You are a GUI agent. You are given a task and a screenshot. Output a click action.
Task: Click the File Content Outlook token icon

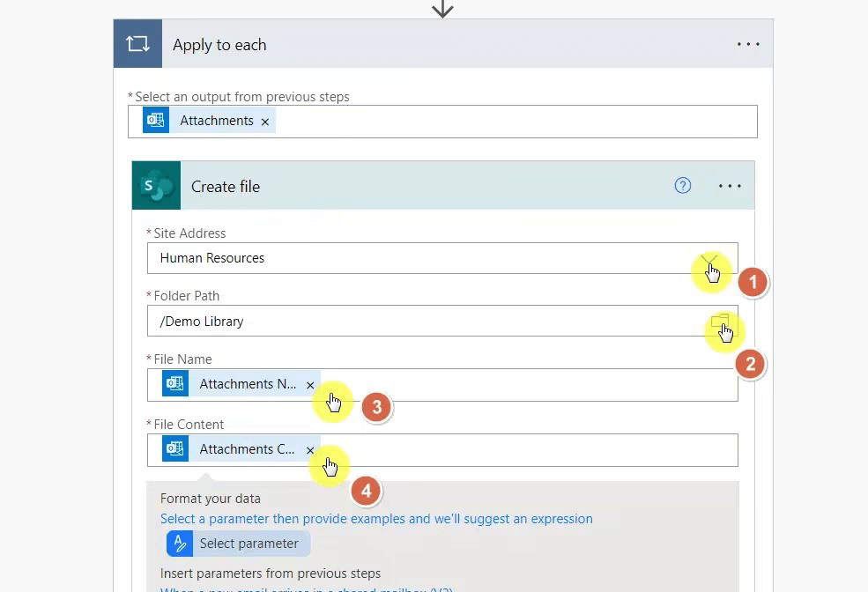click(175, 449)
